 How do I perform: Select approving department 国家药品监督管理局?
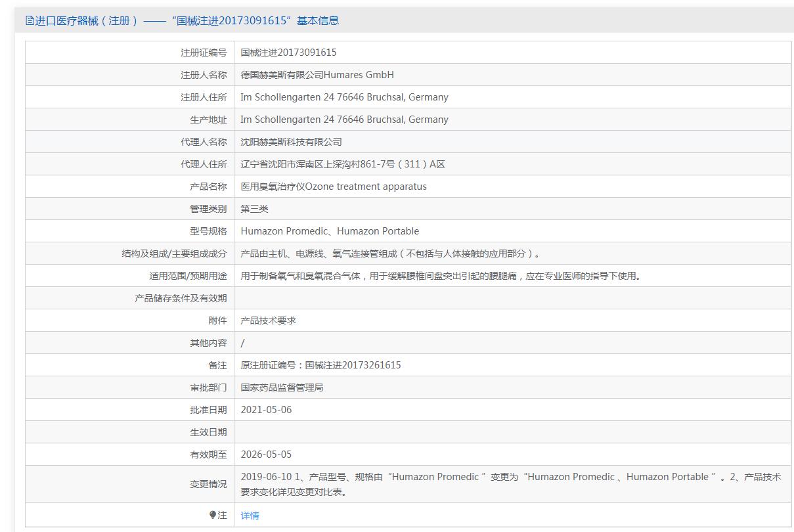(282, 388)
